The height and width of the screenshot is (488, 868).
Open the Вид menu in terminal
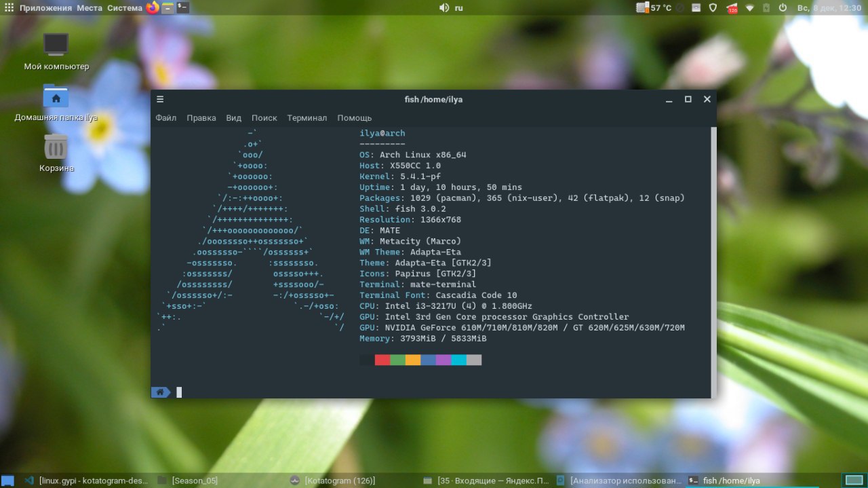pos(234,118)
